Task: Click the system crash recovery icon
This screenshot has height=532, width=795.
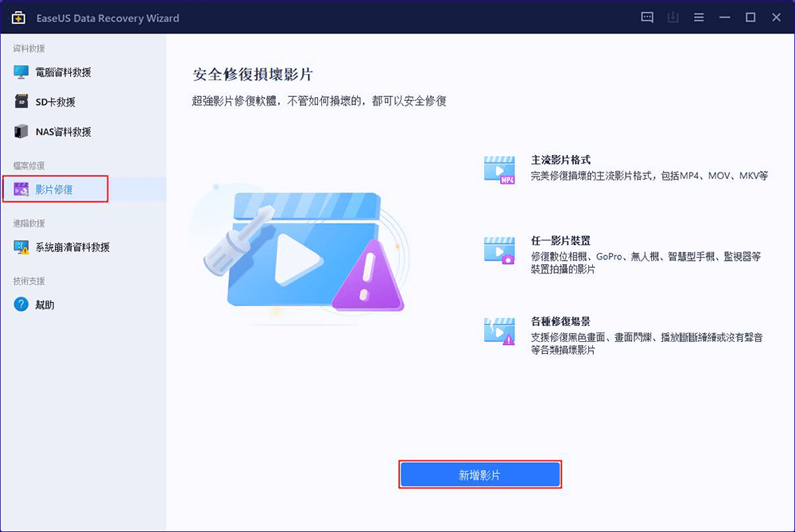Action: (21, 247)
